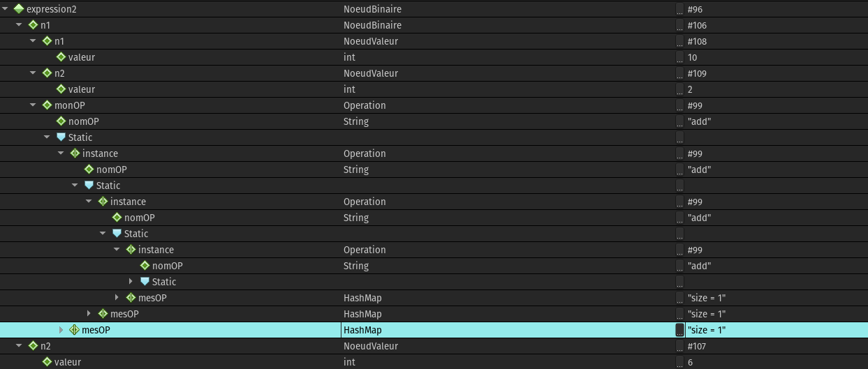The width and height of the screenshot is (868, 369).
Task: Collapse the n2 node valued #109
Action: (x=33, y=73)
